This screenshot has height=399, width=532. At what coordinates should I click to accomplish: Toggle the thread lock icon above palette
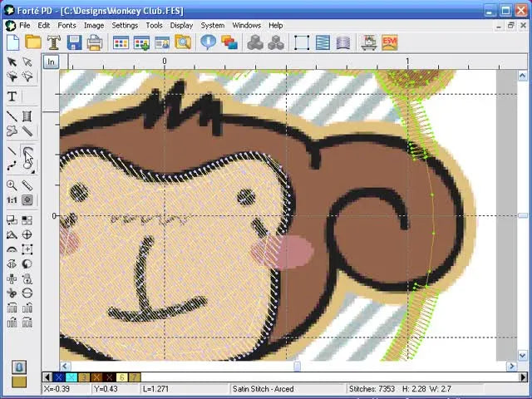[x=18, y=367]
